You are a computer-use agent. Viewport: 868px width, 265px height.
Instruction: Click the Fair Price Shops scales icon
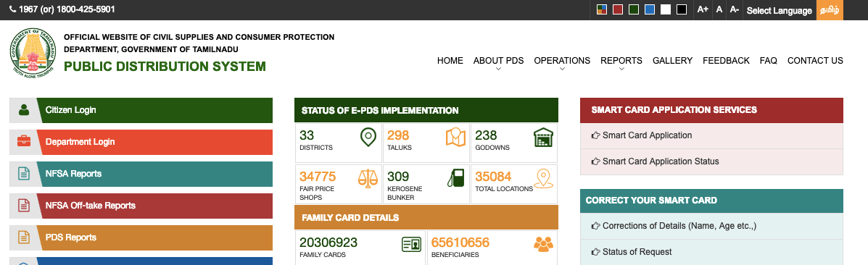(x=368, y=178)
